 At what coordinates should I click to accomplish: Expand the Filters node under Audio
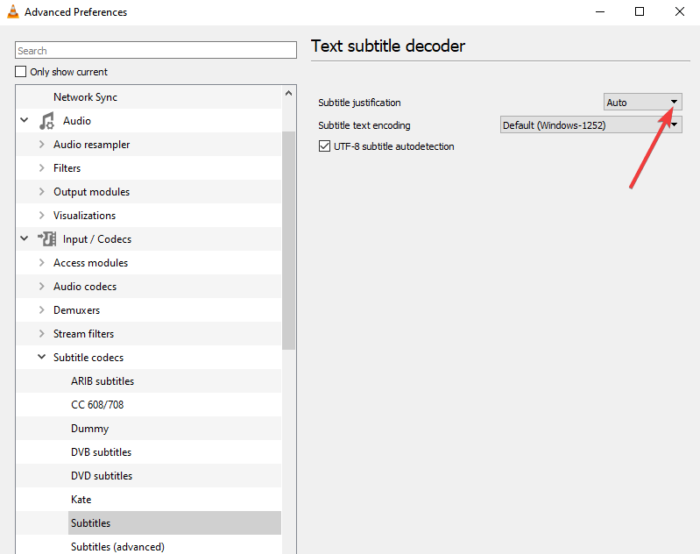(42, 168)
